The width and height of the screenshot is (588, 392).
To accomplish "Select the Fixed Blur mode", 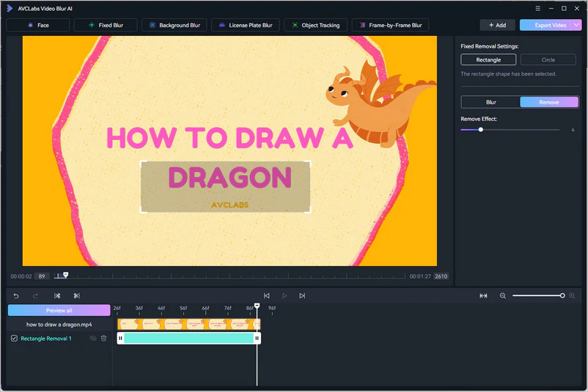I will 106,25.
